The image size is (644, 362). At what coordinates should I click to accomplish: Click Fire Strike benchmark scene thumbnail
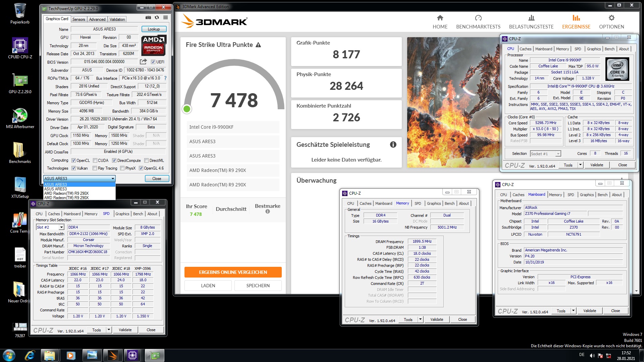coord(453,102)
